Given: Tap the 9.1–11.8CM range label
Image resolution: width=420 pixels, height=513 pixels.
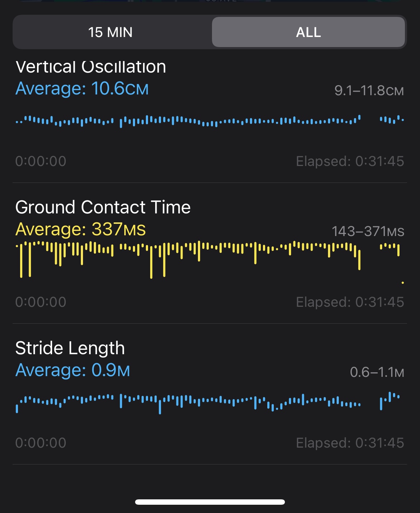Looking at the screenshot, I should click(369, 91).
